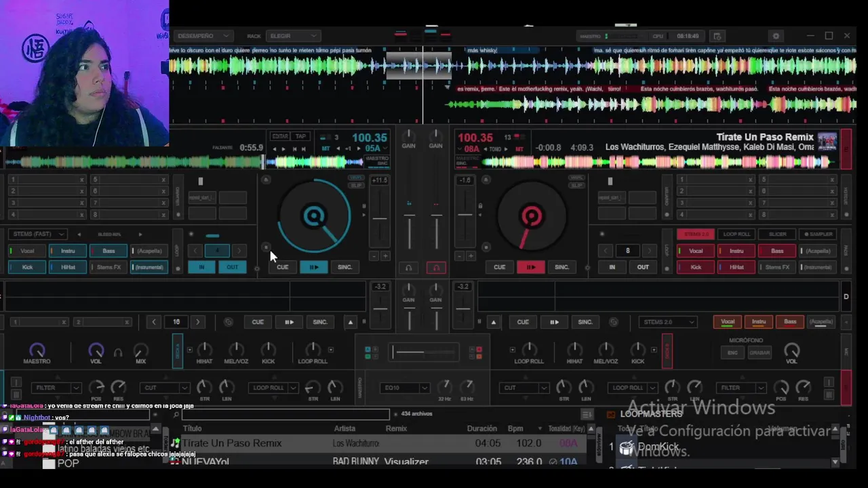Sync the right deck with SINC. button
The height and width of the screenshot is (488, 868).
561,267
